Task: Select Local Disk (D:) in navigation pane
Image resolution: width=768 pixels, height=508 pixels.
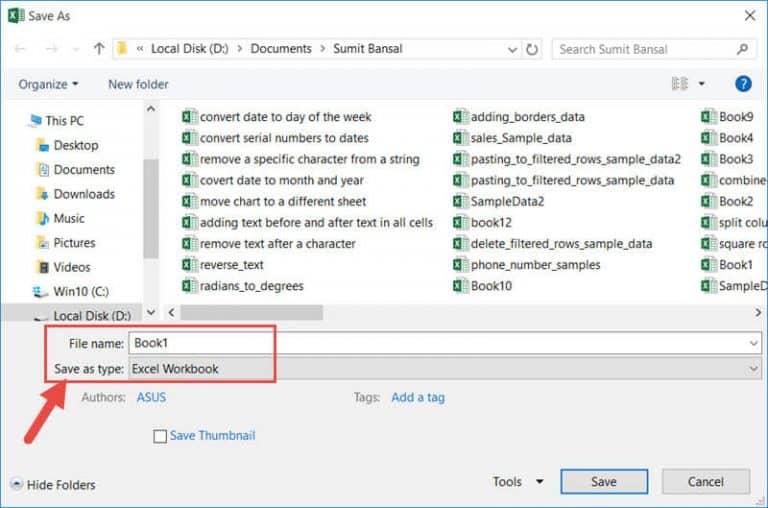Action: [x=82, y=315]
